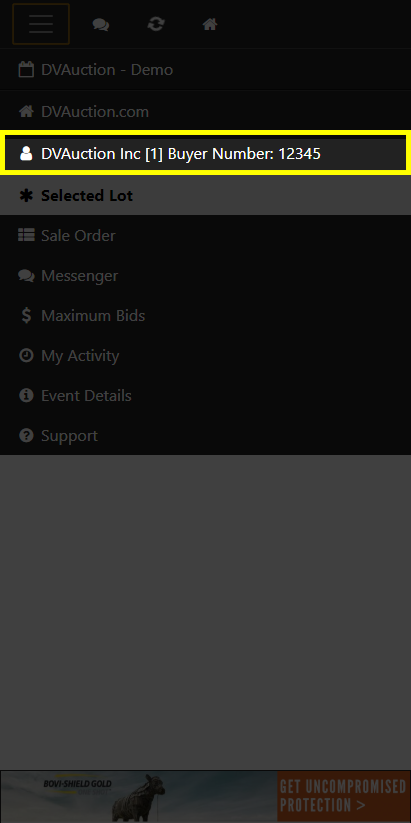Select DVAuction Inc Buyer Number 12345

coord(205,153)
